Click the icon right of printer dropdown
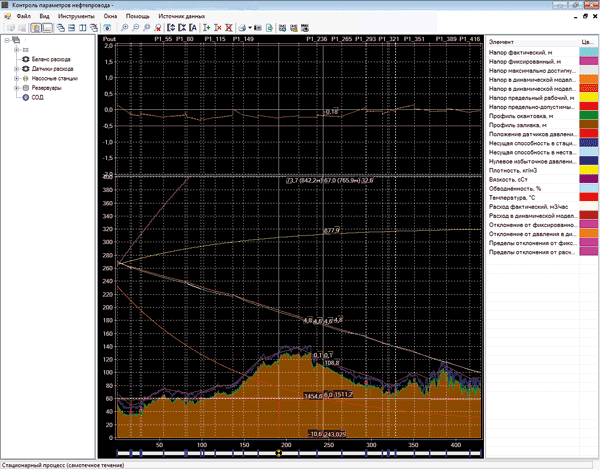Image resolution: width=600 pixels, height=470 pixels. (258, 28)
